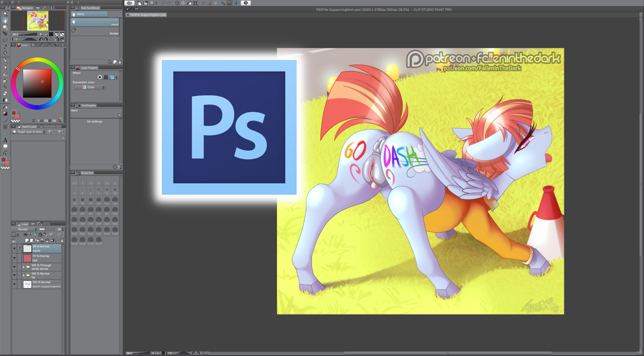Click the New document icon

pyautogui.click(x=140, y=3)
